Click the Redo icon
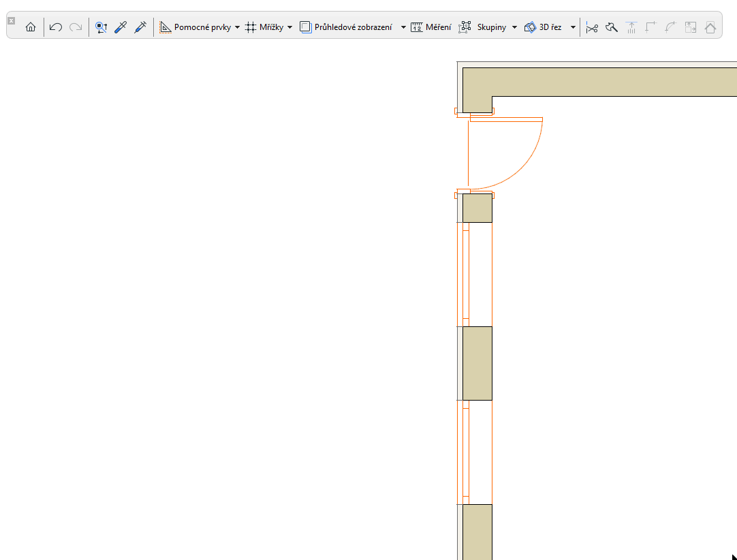 click(75, 27)
